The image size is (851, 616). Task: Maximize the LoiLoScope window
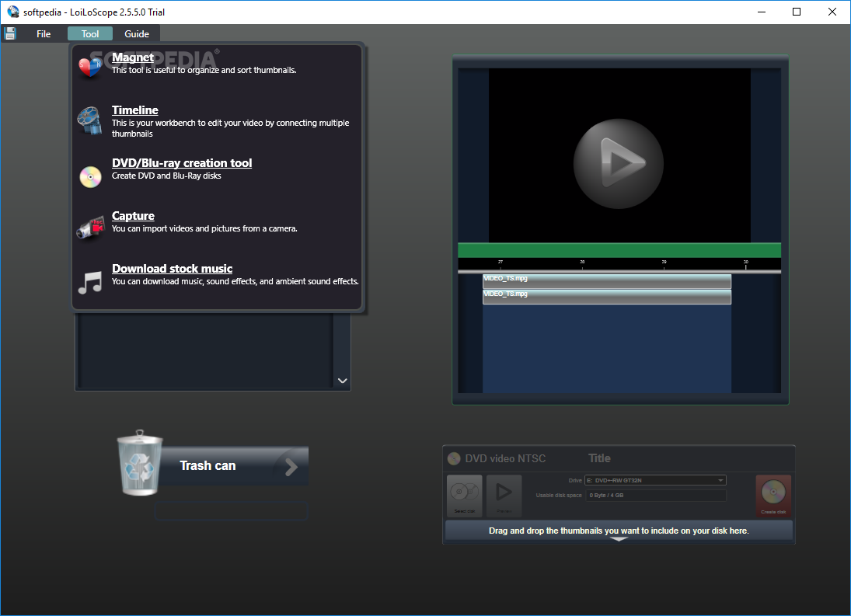tap(796, 12)
